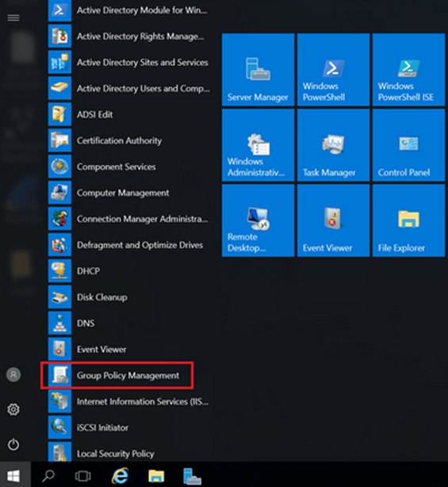Open Settings using the gear icon
This screenshot has width=448, height=487.
pyautogui.click(x=13, y=409)
